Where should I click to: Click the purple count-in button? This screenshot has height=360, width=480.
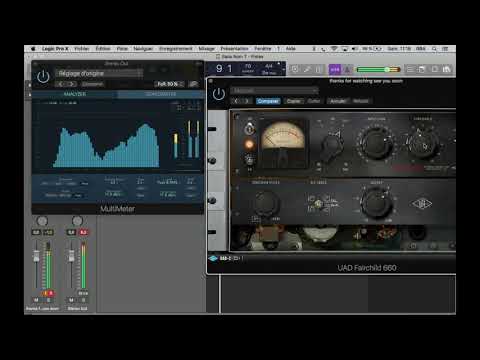pyautogui.click(x=335, y=69)
